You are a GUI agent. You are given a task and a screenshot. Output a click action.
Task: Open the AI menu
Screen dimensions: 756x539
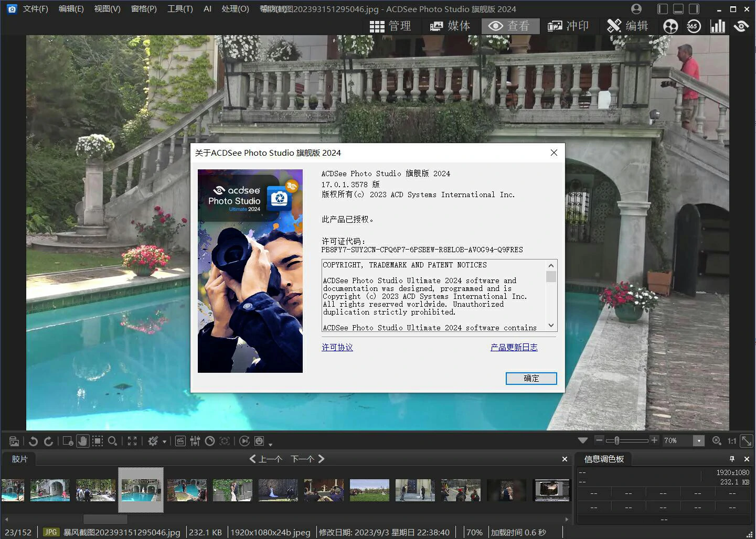[207, 9]
